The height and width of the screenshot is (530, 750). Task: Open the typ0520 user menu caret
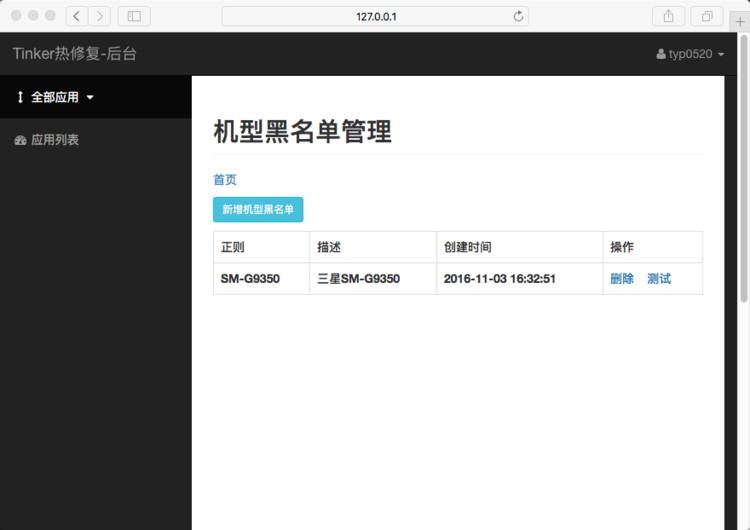tap(721, 55)
